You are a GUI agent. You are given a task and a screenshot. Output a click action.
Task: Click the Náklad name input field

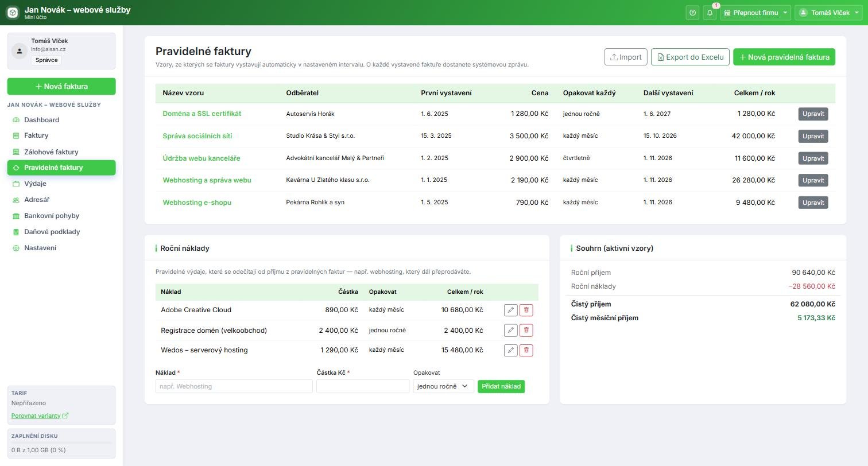[234, 386]
